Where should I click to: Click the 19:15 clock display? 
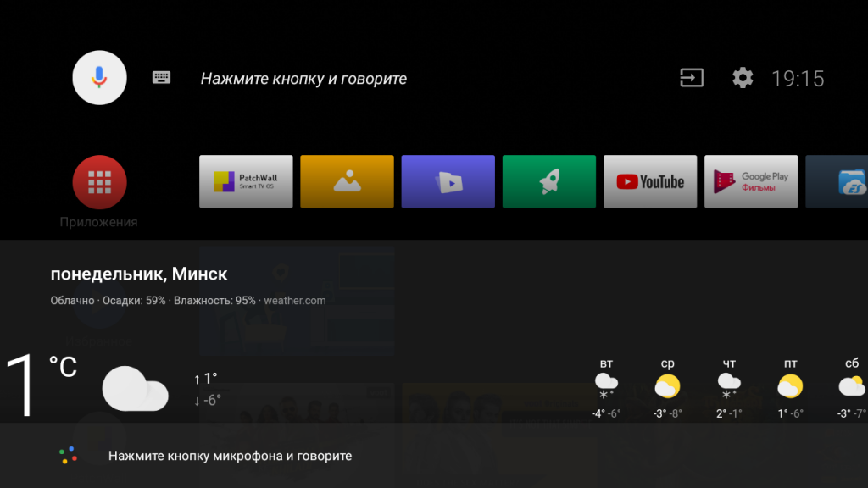[x=798, y=79]
